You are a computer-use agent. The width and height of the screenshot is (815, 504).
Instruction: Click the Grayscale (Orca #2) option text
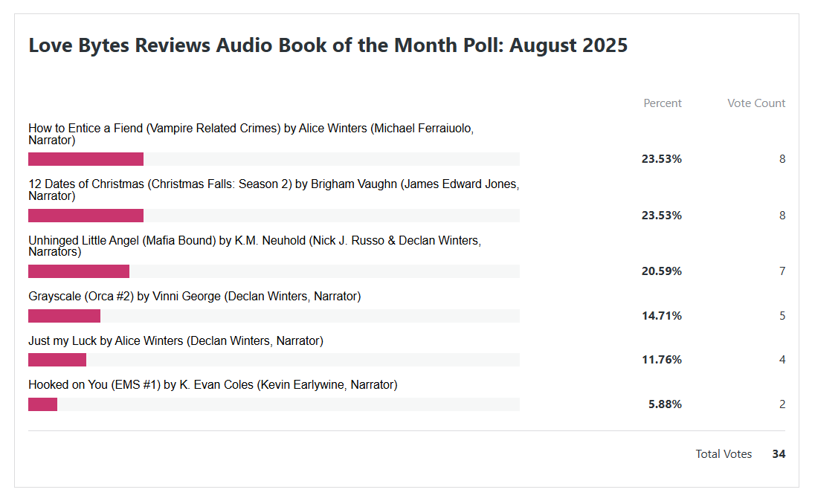194,297
